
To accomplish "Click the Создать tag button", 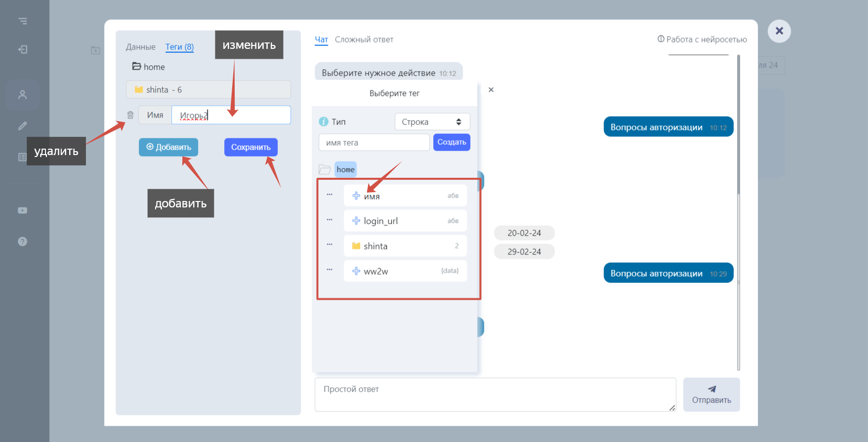I will [452, 142].
